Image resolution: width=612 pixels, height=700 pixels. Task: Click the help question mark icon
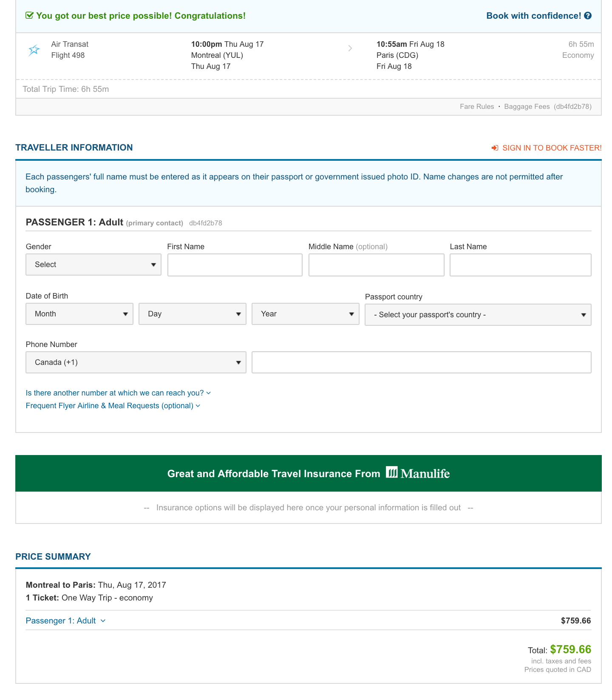(588, 16)
